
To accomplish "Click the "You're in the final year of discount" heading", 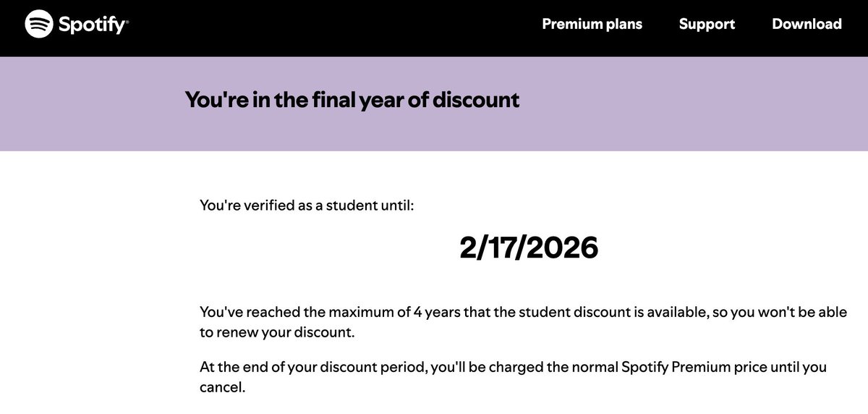I will 352,99.
